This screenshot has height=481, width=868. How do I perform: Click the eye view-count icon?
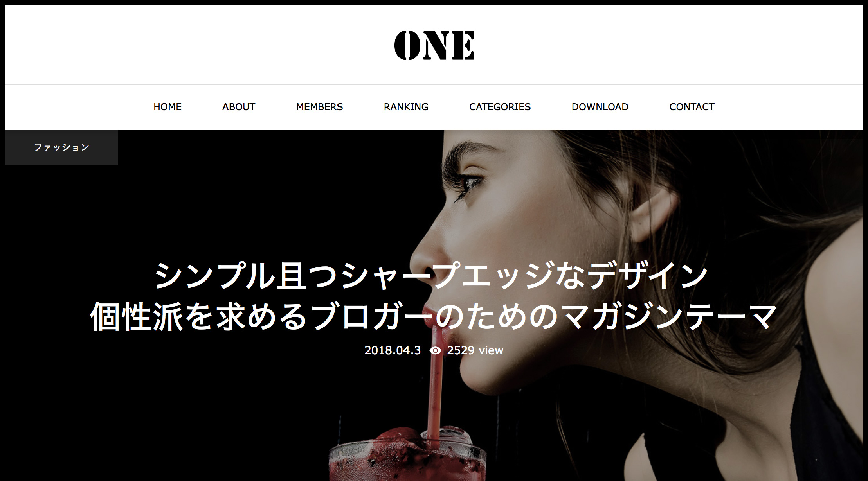click(x=435, y=350)
